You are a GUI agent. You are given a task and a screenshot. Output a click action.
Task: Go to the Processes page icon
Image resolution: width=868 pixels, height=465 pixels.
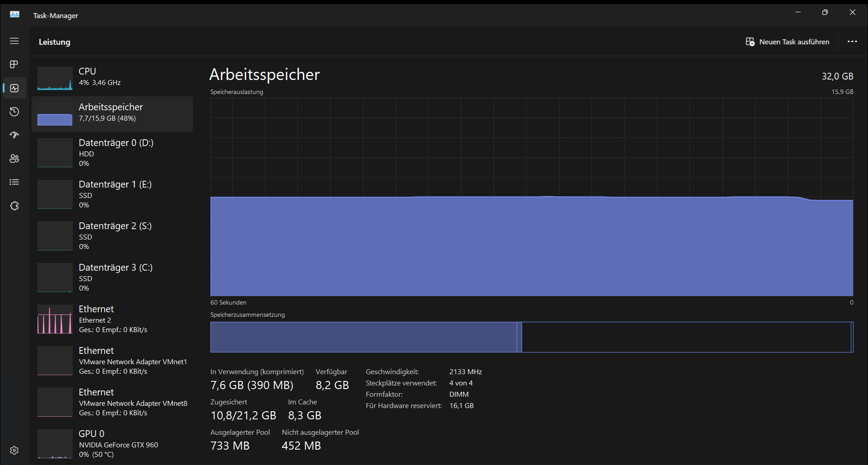click(x=14, y=65)
